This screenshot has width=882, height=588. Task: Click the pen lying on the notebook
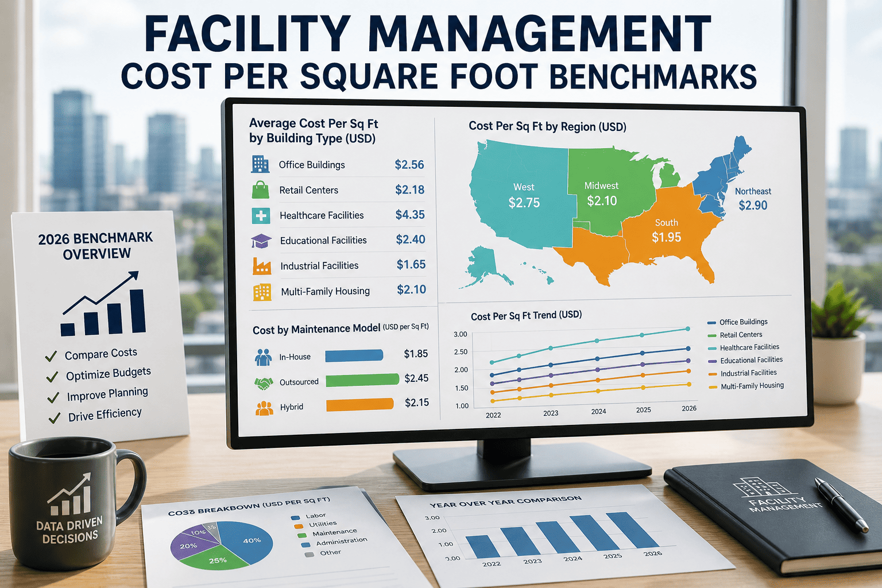coord(841,505)
